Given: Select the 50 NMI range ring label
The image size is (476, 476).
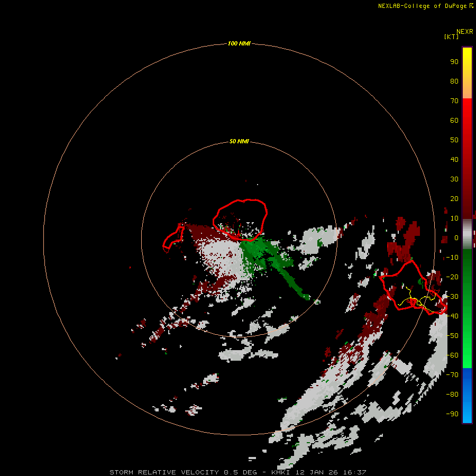Looking at the screenshot, I should [x=239, y=141].
